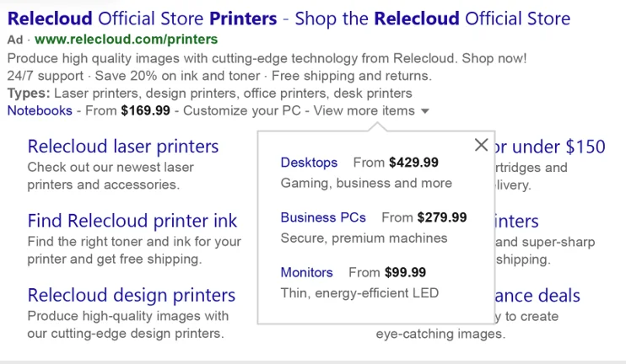Click the Gaming, business and more description

click(x=366, y=183)
